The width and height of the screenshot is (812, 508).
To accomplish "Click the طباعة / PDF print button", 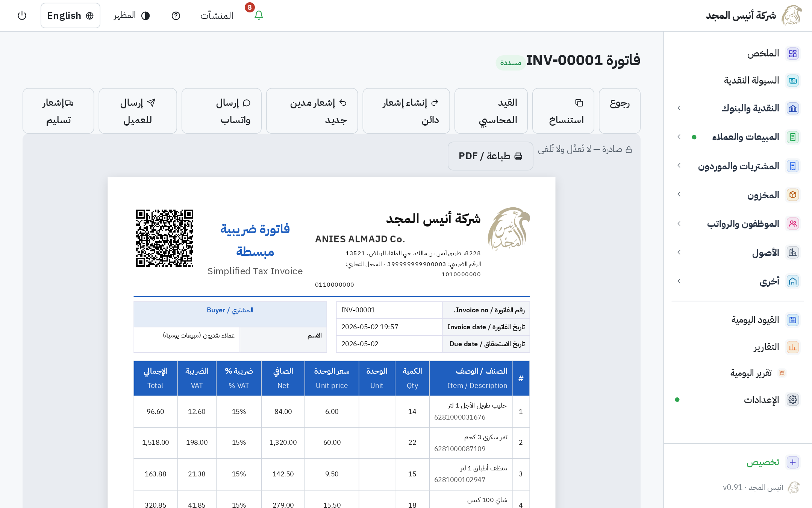I will [x=490, y=156].
